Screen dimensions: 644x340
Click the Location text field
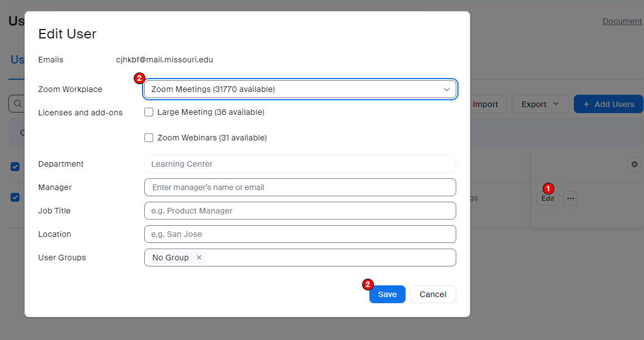(300, 234)
